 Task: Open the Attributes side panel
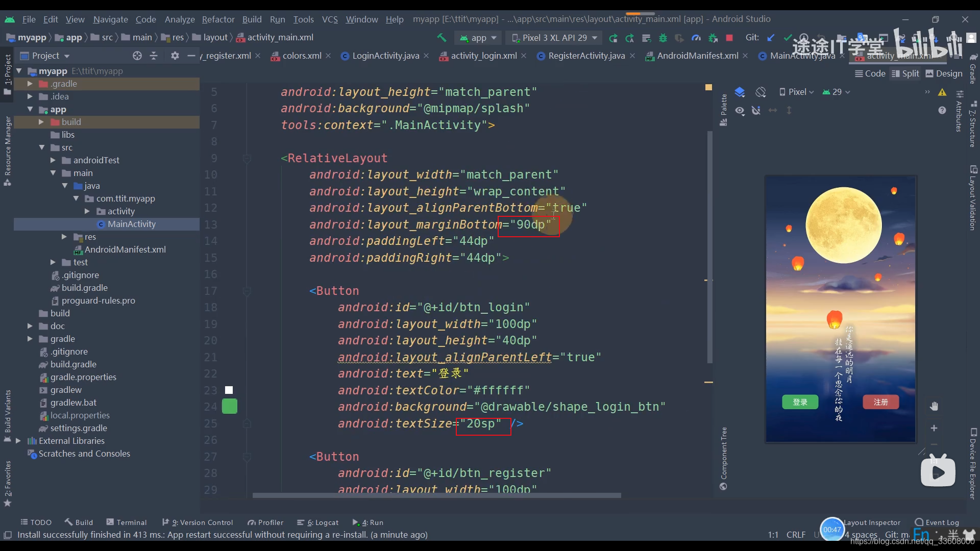(960, 111)
